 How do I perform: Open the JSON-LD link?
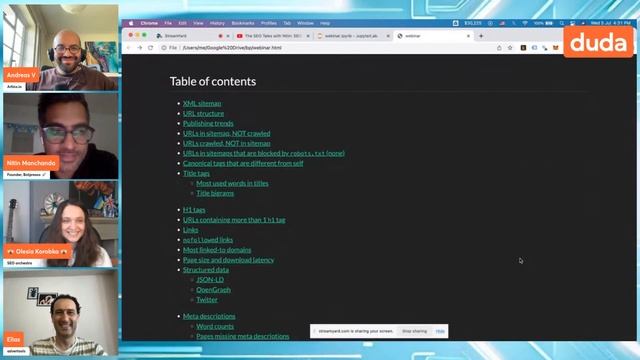[x=210, y=280]
